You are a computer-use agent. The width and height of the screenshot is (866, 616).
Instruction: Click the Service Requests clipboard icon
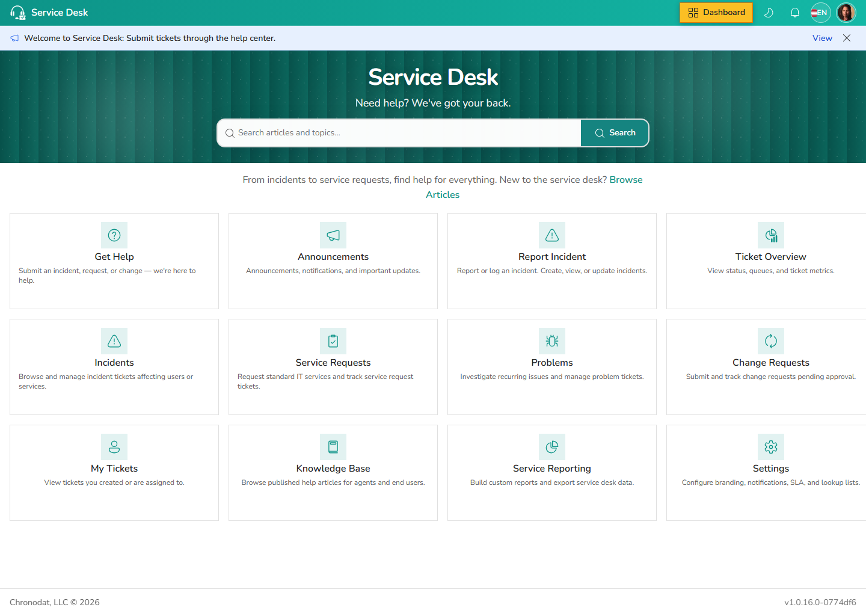point(333,341)
